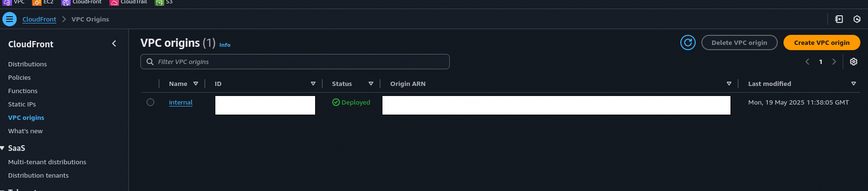Open Functions in the sidebar
This screenshot has height=191, width=868.
point(22,91)
